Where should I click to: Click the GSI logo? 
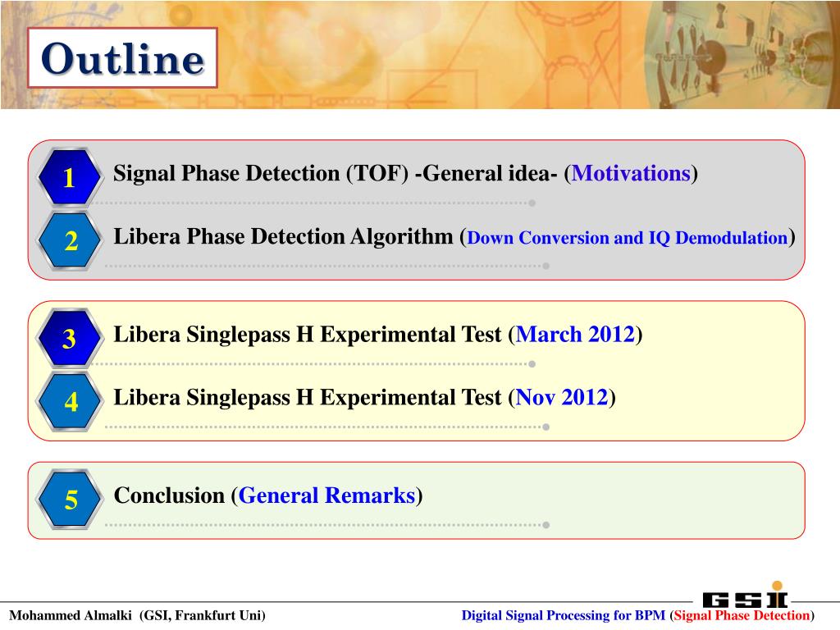click(746, 595)
